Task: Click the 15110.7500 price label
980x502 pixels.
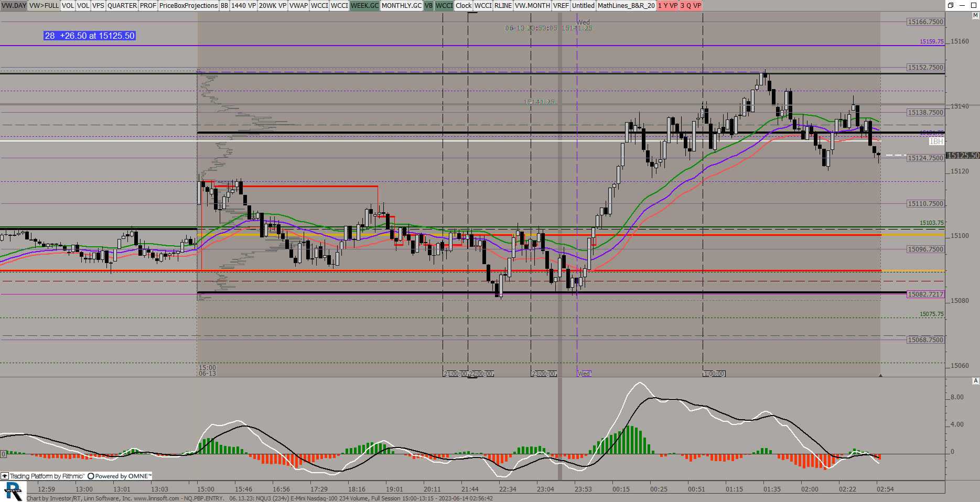Action: point(925,203)
